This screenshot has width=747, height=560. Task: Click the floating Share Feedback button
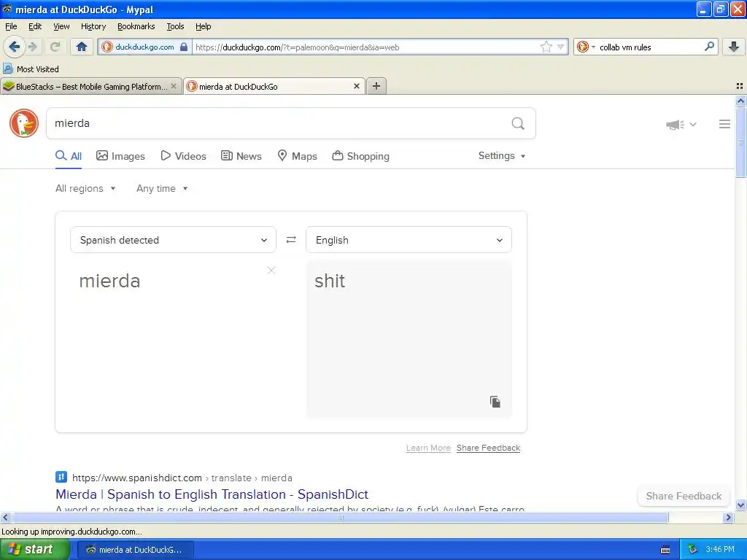tap(684, 496)
